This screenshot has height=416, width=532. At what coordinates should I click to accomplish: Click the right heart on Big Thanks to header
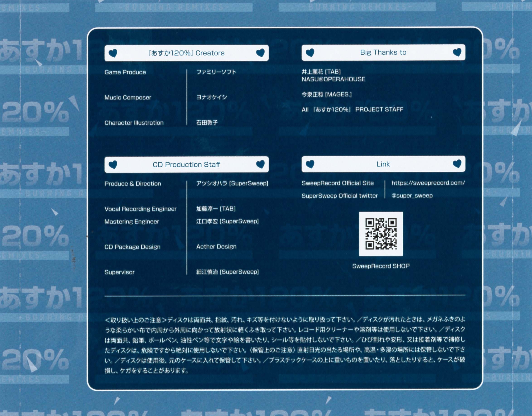457,52
